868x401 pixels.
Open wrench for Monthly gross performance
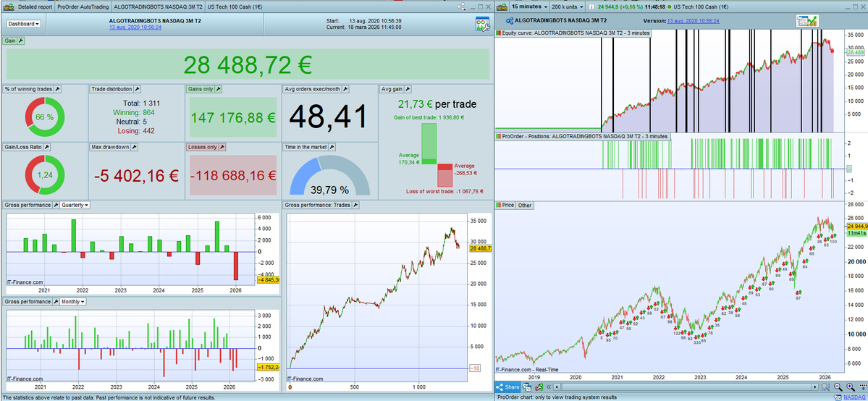pos(55,302)
